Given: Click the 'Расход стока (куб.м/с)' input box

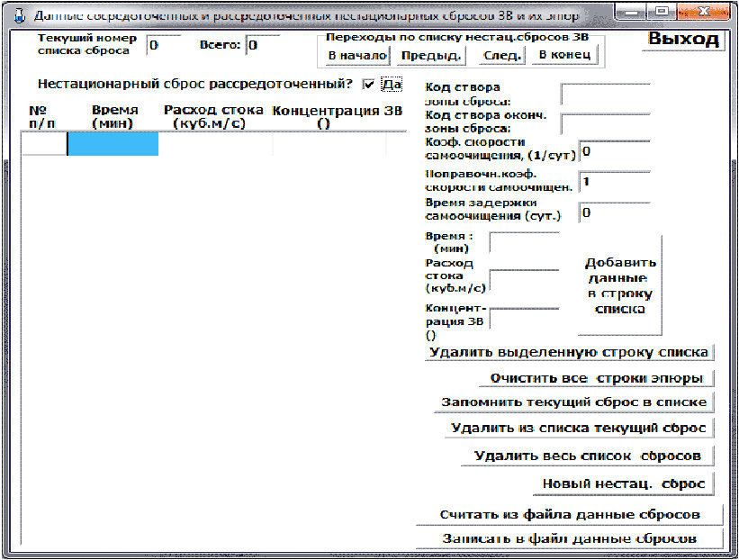Looking at the screenshot, I should pos(525,281).
